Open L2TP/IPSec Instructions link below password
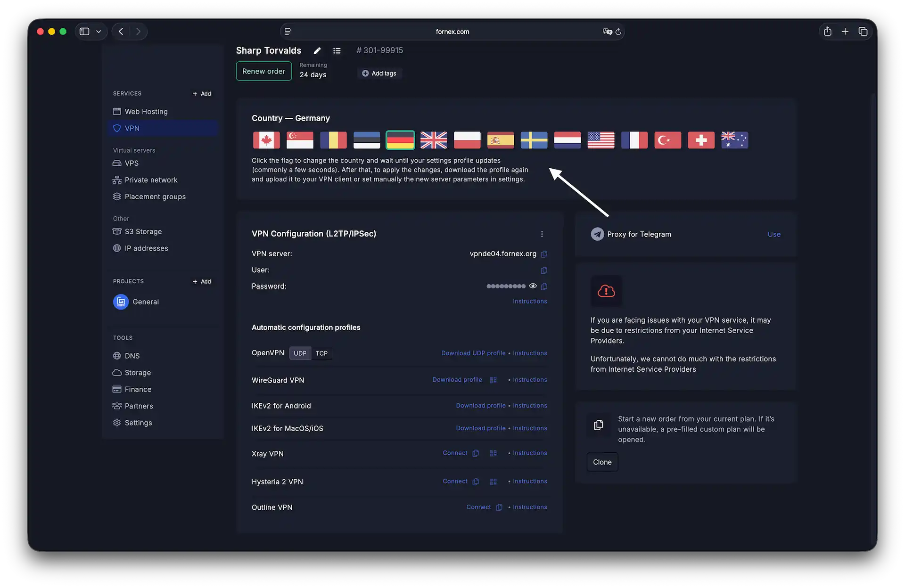The image size is (905, 588). pyautogui.click(x=530, y=302)
